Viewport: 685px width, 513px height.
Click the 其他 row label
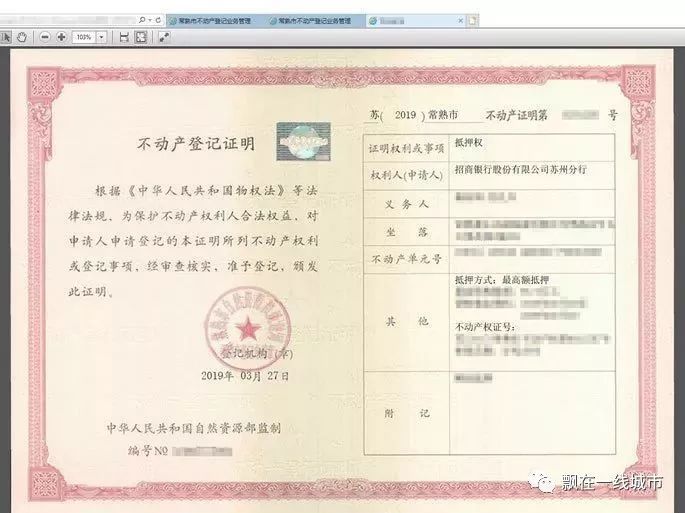click(x=407, y=322)
